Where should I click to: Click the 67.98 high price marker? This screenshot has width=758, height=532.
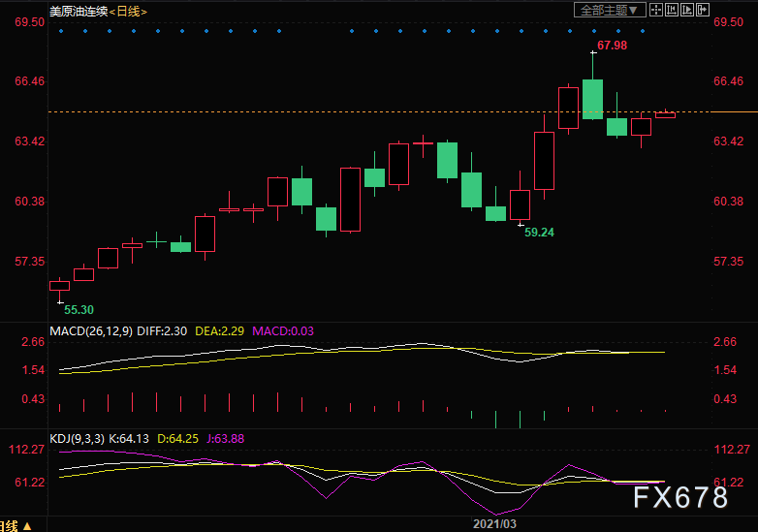tap(612, 46)
